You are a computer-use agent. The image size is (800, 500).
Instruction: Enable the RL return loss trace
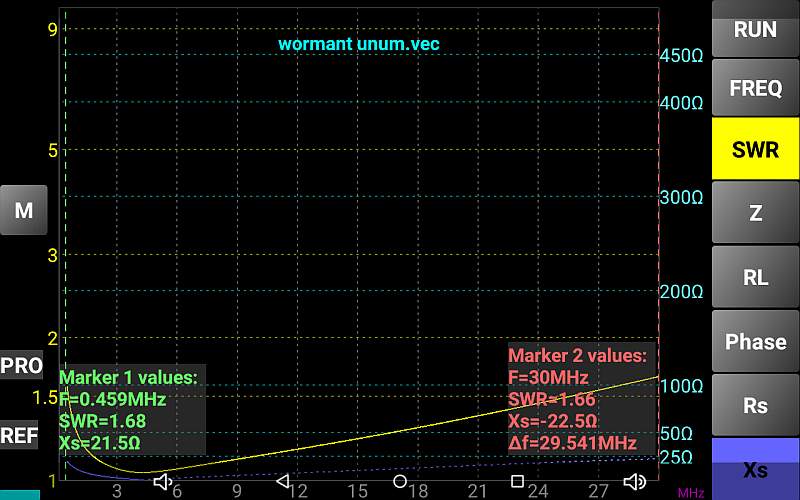[x=755, y=277]
